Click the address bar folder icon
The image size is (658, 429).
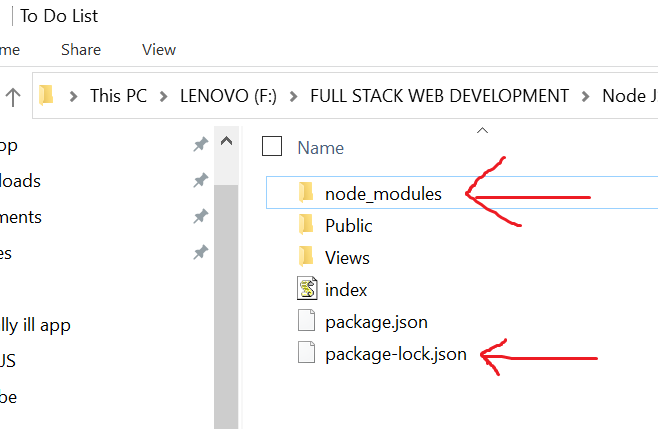46,95
